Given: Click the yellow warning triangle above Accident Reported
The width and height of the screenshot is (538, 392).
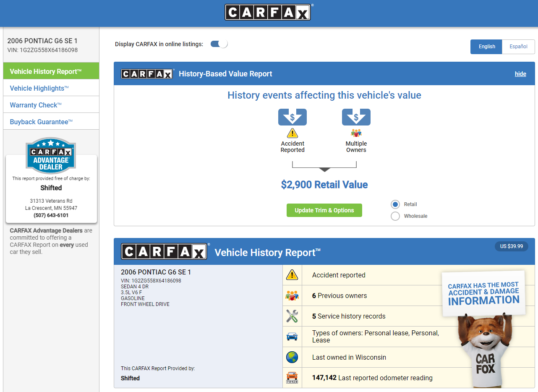Looking at the screenshot, I should coord(293,133).
